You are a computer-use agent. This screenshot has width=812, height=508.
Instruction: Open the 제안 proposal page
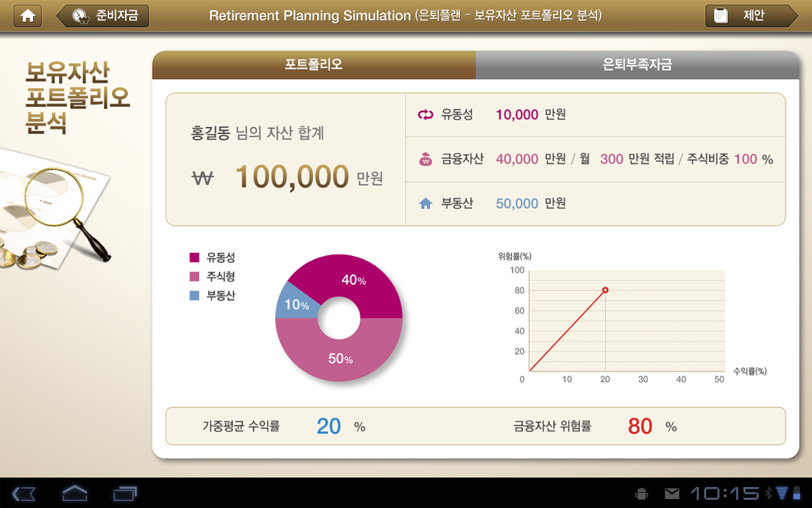[751, 16]
